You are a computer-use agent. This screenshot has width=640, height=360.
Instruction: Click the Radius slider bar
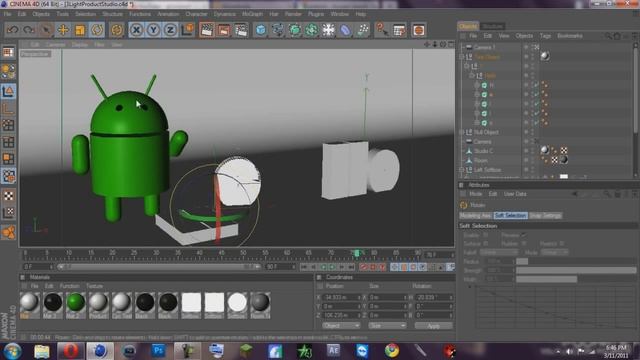tap(576, 261)
